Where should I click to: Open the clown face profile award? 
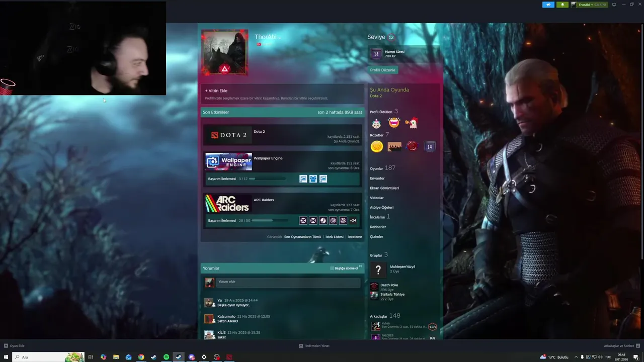coord(376,123)
